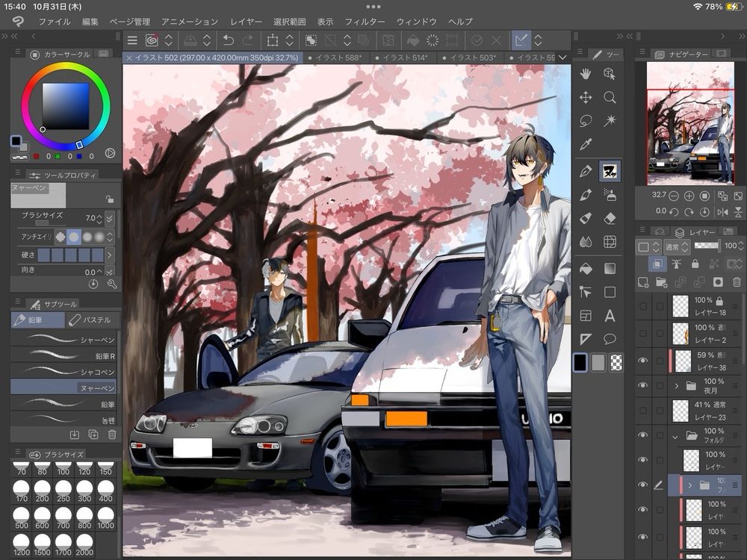Rotate canvas left in Navigator

pos(674,211)
